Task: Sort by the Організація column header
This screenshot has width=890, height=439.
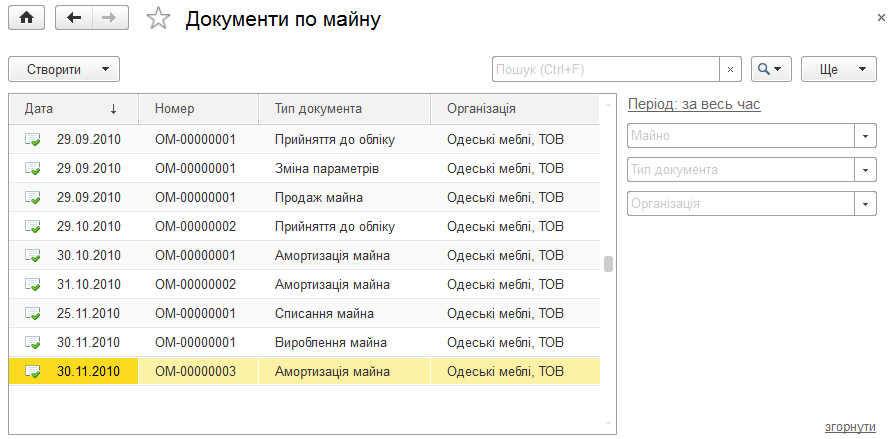Action: click(515, 109)
